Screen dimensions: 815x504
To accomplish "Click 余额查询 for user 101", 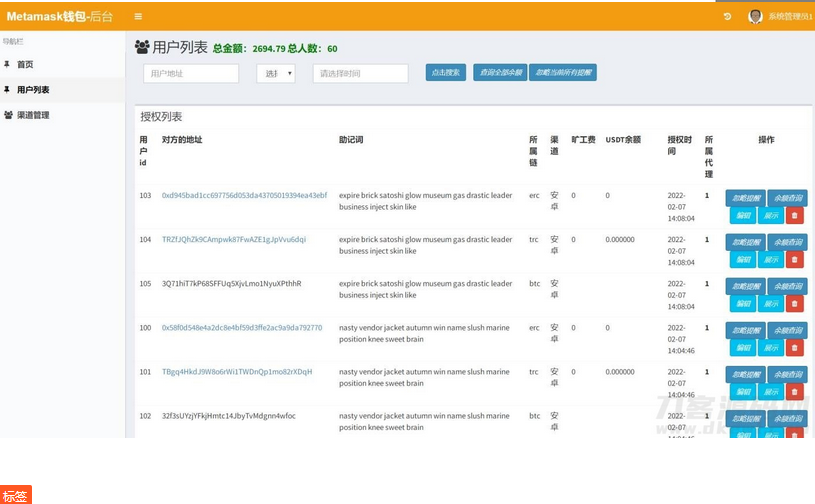I will [x=787, y=375].
